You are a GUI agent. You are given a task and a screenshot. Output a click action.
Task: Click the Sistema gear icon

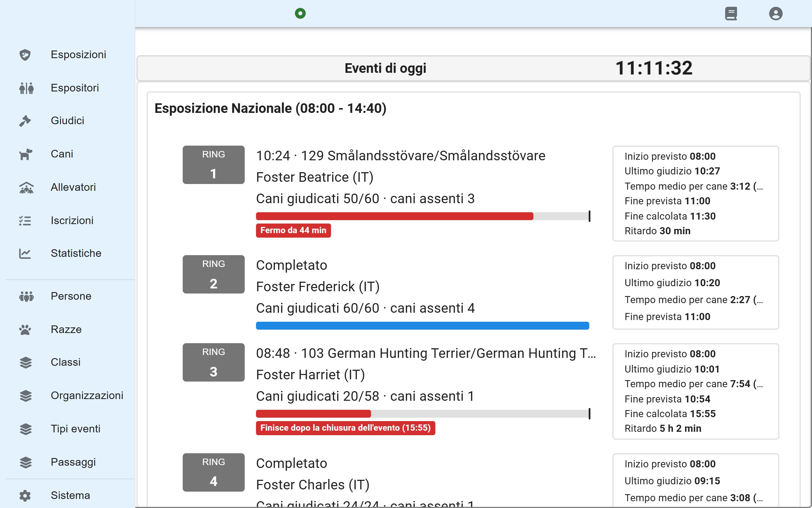coord(25,496)
